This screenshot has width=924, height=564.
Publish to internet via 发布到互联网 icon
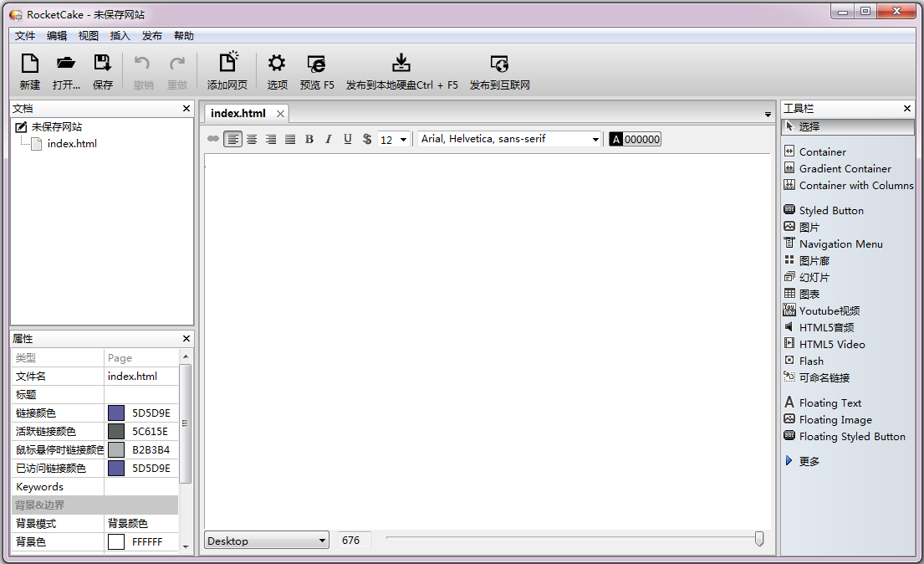coord(499,70)
